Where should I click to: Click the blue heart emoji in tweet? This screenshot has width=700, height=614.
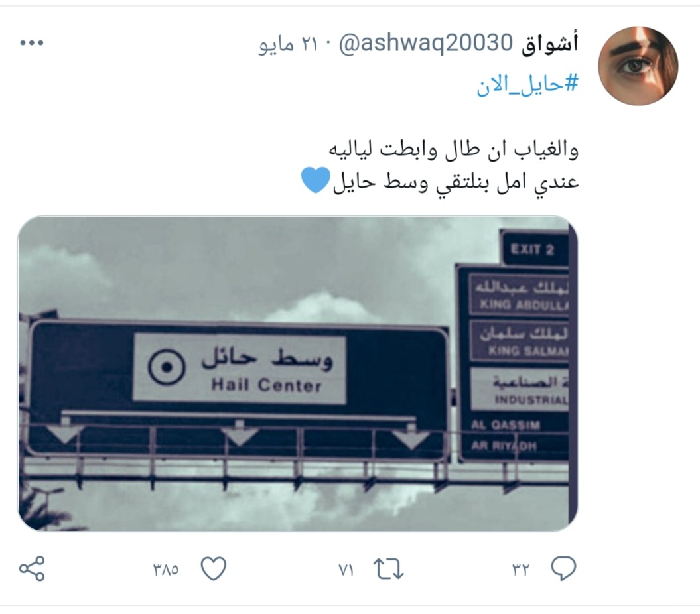pos(316,180)
